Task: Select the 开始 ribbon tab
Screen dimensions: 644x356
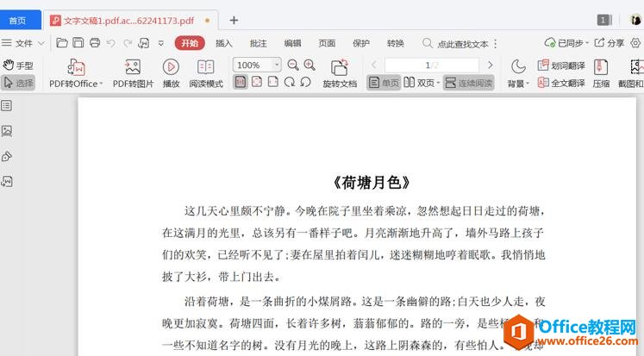Action: [190, 43]
